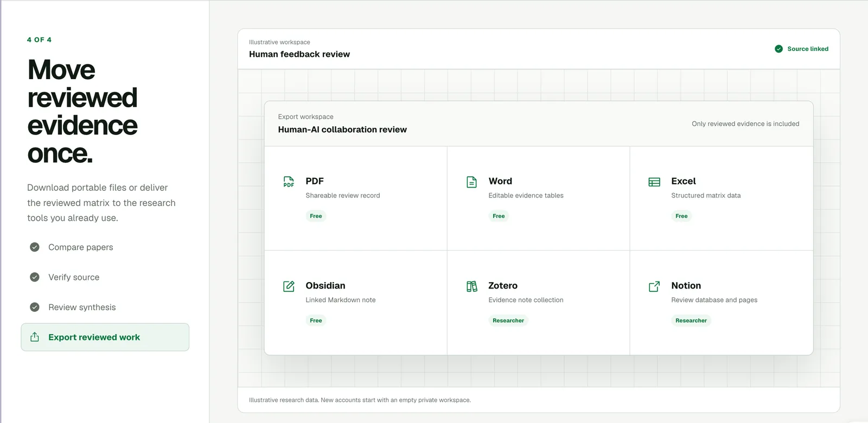The width and height of the screenshot is (868, 423).
Task: Click the Illustrative research data footer note
Action: point(360,400)
